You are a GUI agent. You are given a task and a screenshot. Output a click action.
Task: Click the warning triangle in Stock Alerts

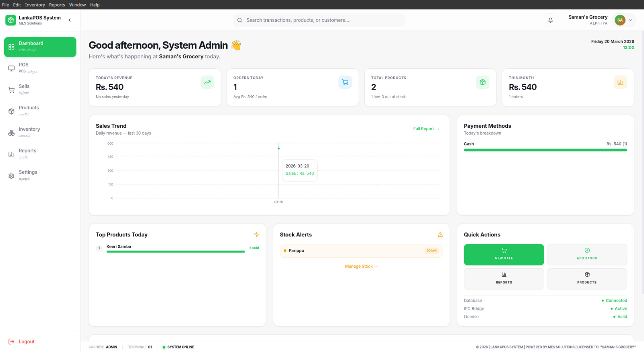tap(440, 235)
